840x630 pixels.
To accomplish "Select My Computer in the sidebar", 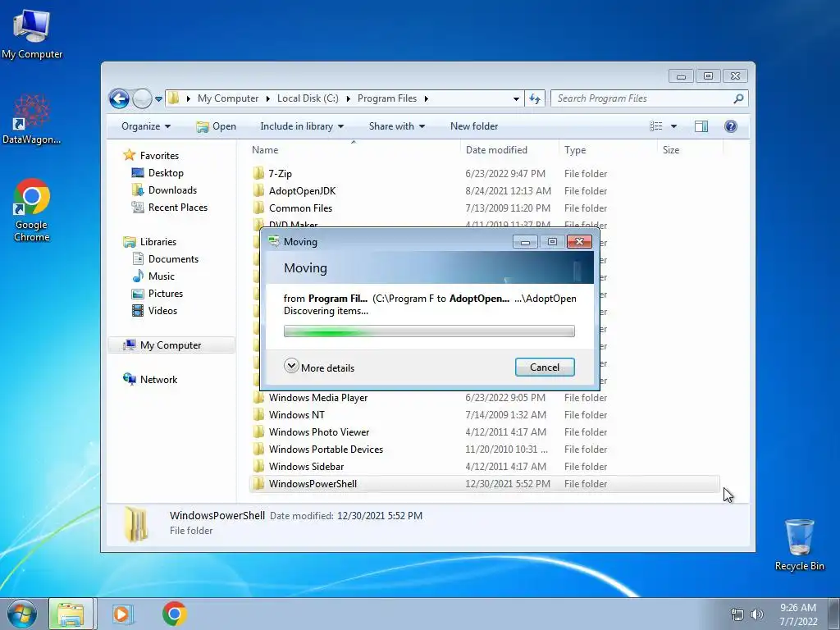I will (x=171, y=345).
